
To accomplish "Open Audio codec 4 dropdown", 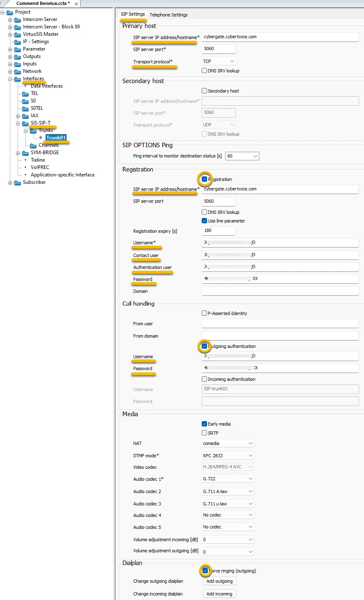I will [x=228, y=515].
